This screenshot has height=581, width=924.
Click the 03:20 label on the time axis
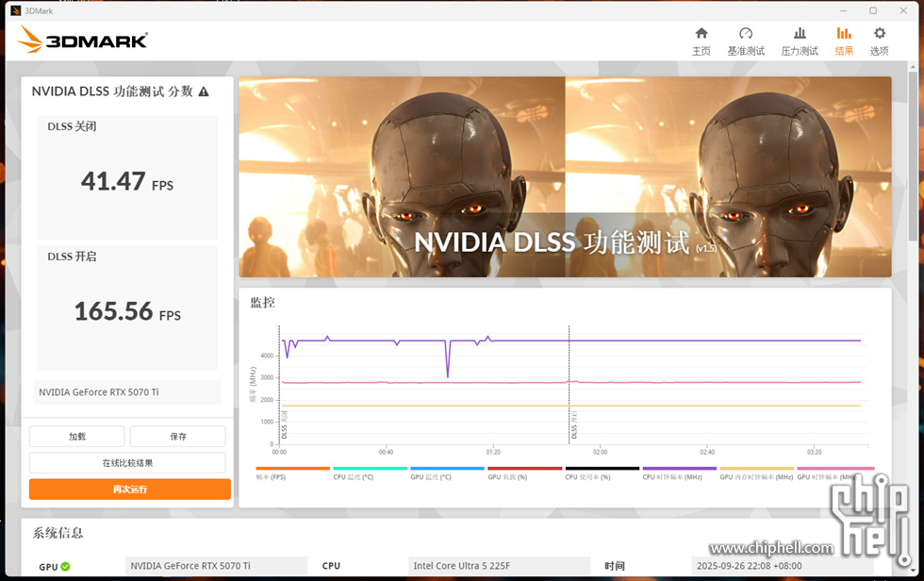pyautogui.click(x=814, y=452)
